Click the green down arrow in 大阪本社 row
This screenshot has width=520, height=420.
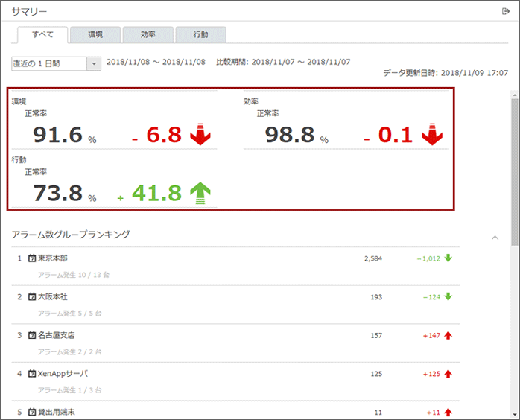click(x=448, y=297)
